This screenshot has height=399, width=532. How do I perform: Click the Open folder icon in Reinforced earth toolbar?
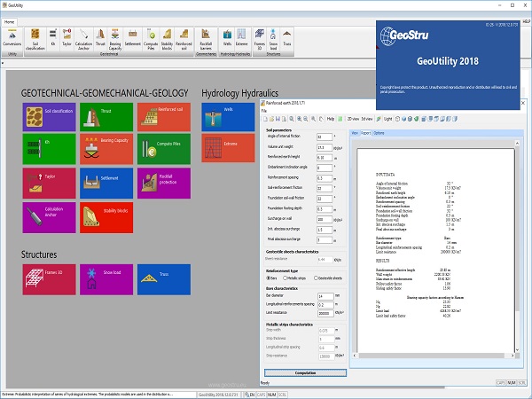[271, 119]
